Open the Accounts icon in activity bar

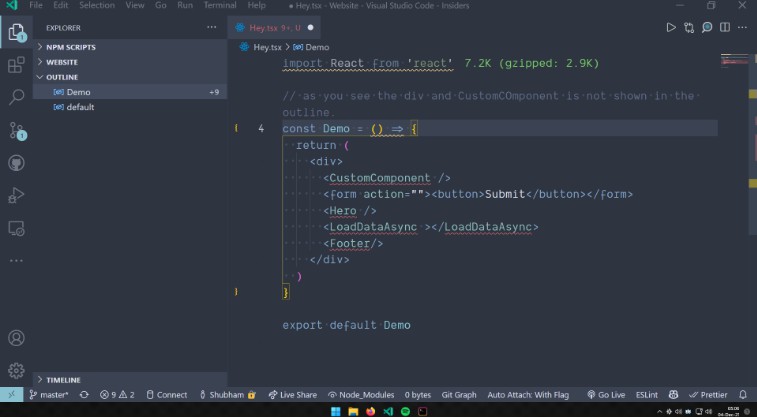(16, 338)
